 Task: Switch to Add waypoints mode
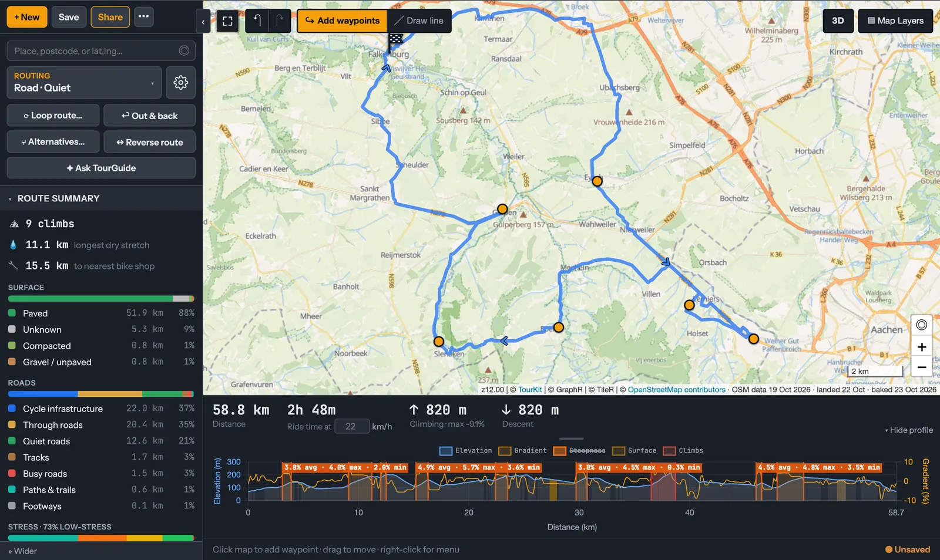343,21
